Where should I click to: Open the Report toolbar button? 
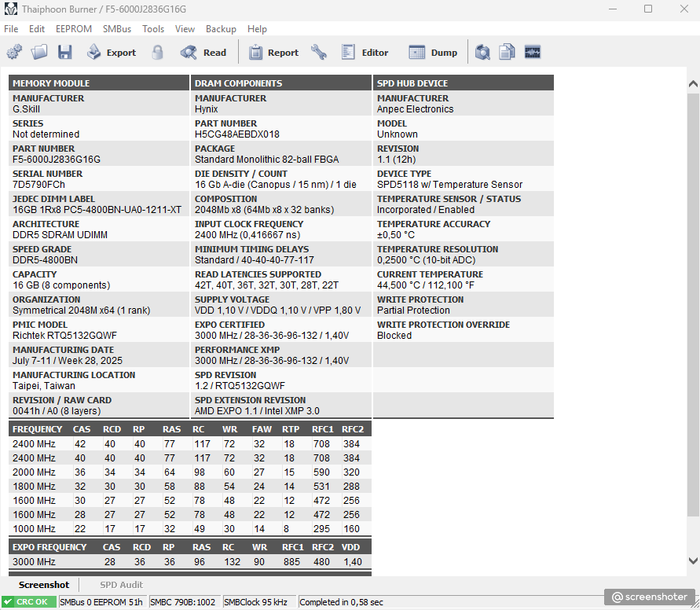[273, 52]
